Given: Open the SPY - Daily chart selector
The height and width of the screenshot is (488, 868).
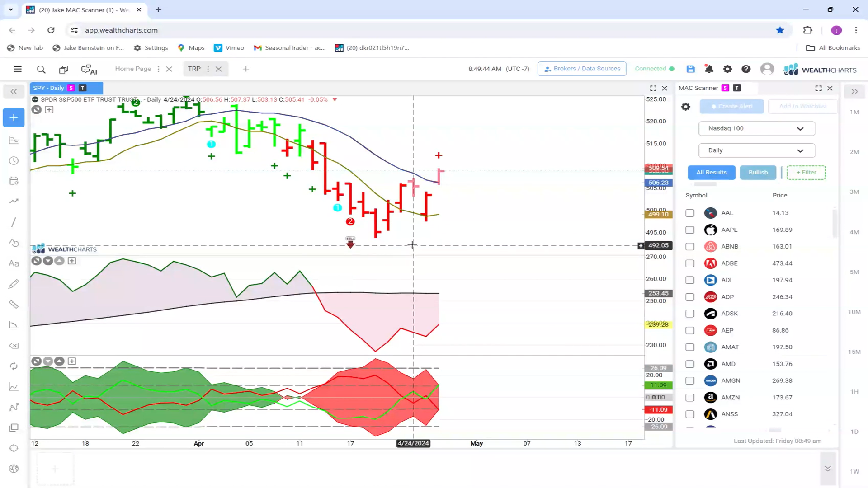Looking at the screenshot, I should (48, 88).
